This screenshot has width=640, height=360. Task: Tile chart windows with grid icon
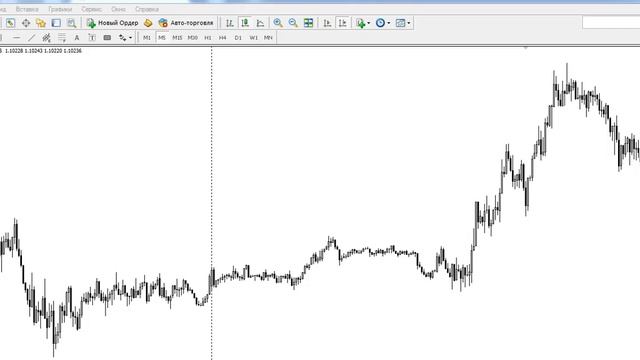[x=309, y=23]
